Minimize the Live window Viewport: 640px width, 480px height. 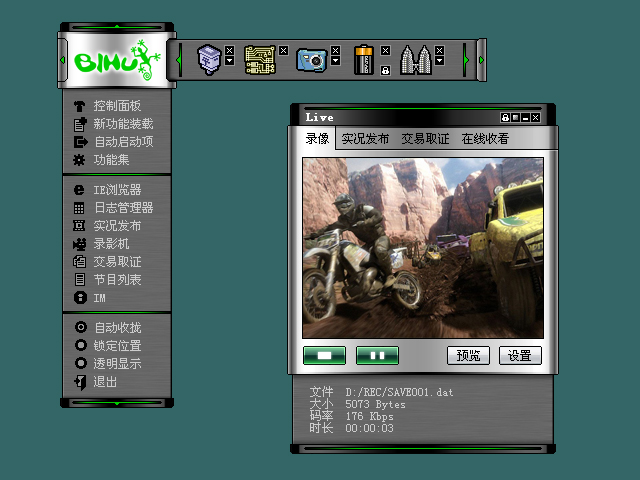pyautogui.click(x=526, y=118)
